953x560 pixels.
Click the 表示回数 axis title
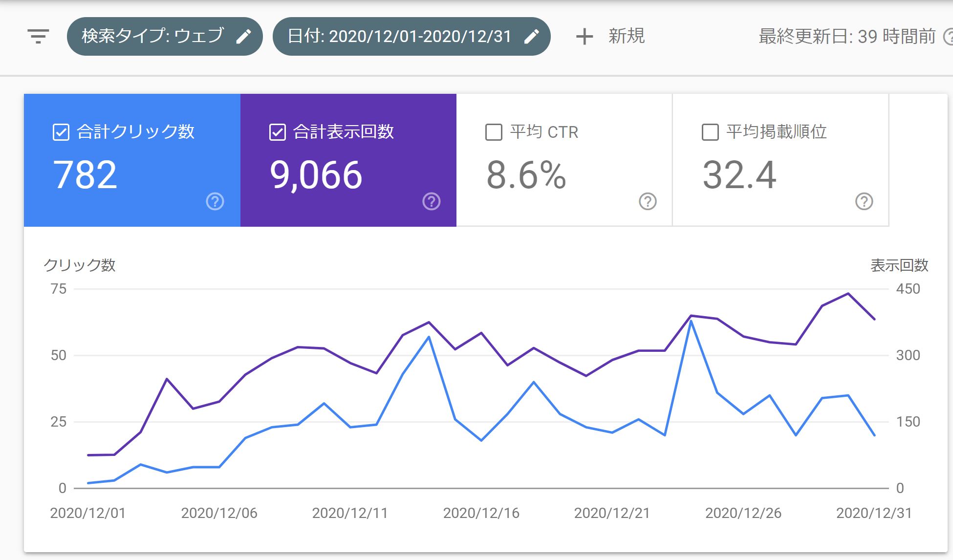[x=899, y=265]
